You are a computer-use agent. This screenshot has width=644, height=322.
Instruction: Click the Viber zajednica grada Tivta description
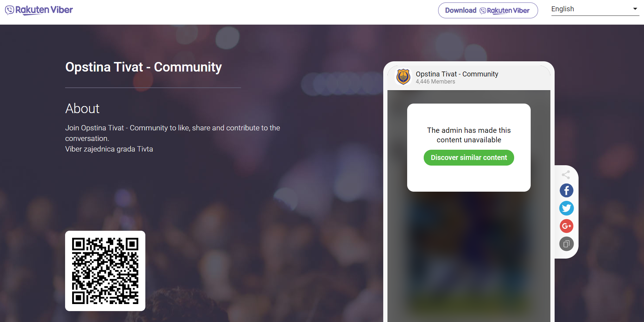[109, 149]
